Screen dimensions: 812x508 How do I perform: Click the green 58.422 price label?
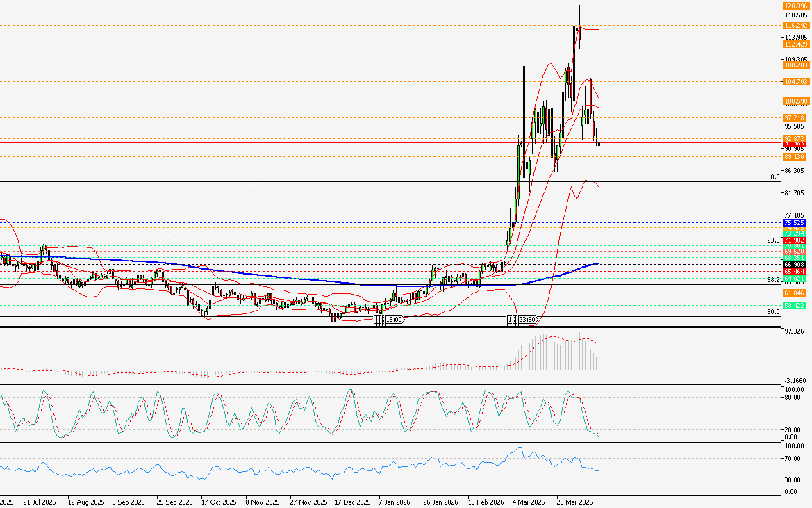point(794,305)
